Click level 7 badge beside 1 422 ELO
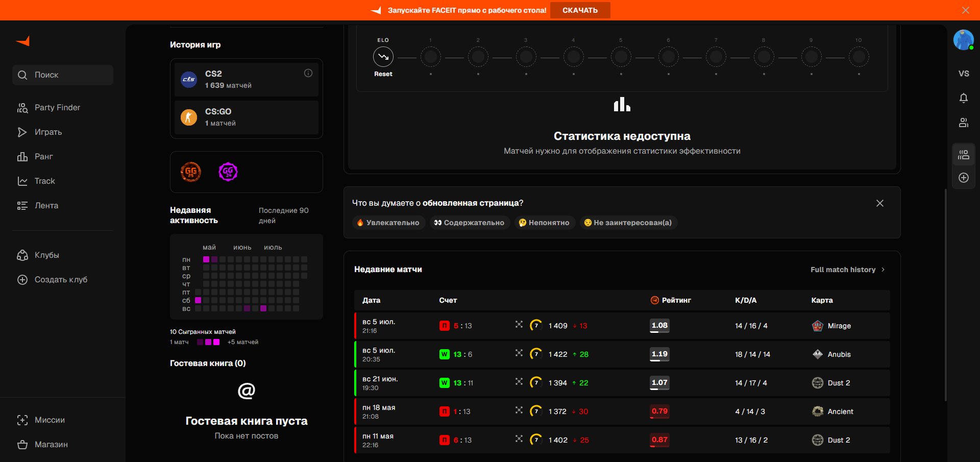The height and width of the screenshot is (462, 980). [536, 354]
